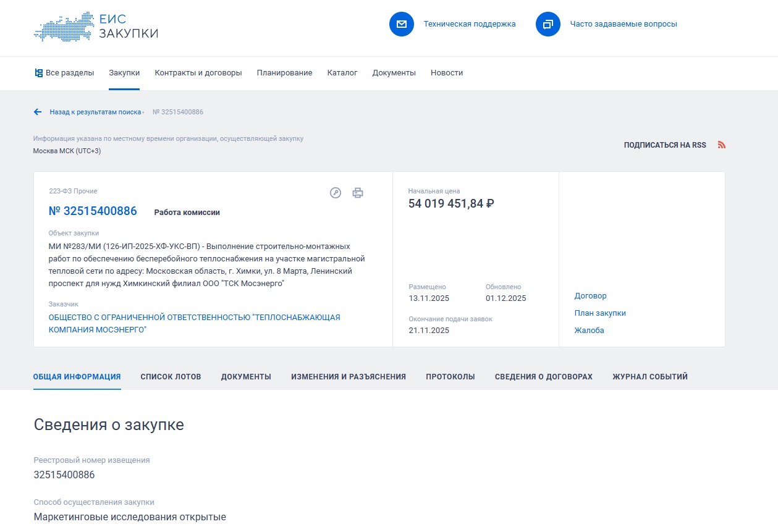Screen dimensions: 778x532
Task: Open the Изменения и разъяснения tab
Action: 348,377
